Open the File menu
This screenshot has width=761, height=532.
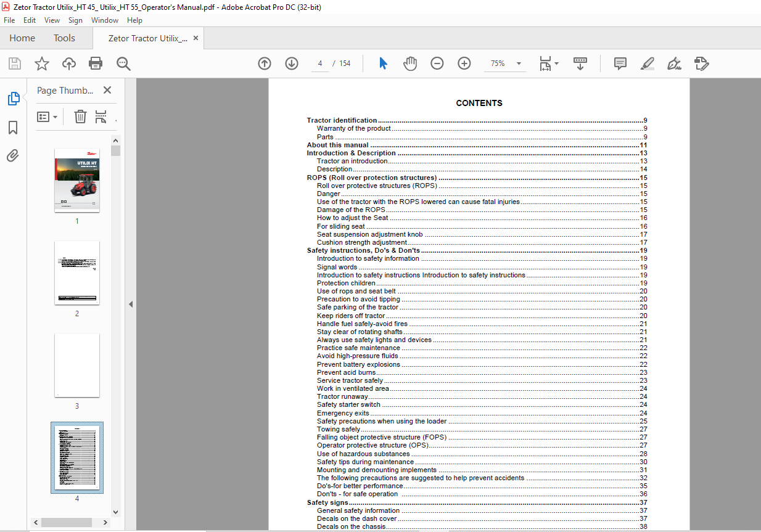[x=9, y=20]
